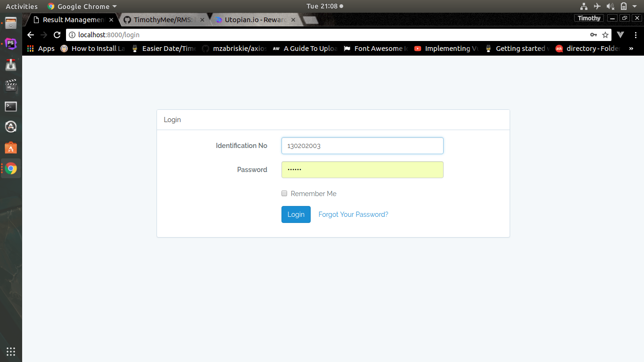Bookmark this page using the star icon
The height and width of the screenshot is (362, 644).
[x=605, y=34]
